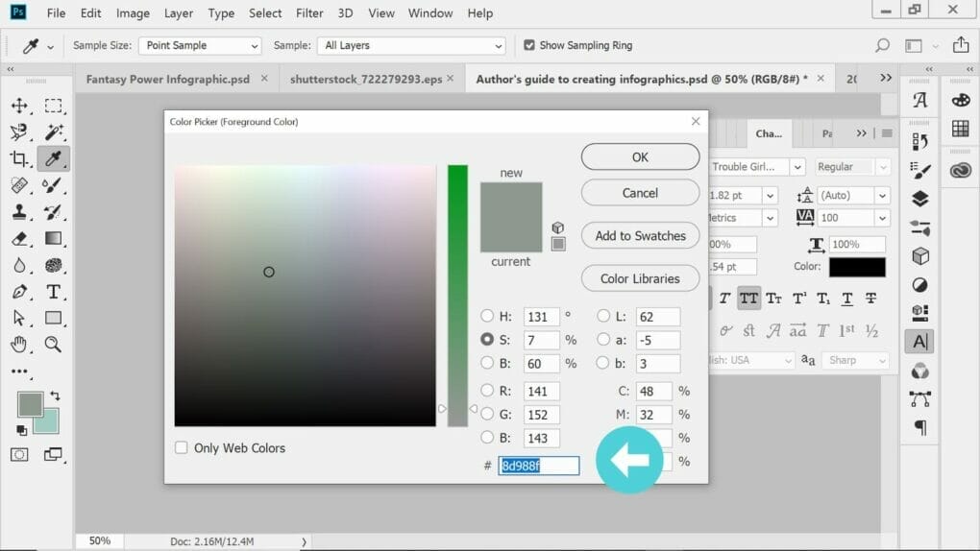Select the Horizontal Type tool
This screenshot has width=980, height=551.
click(54, 292)
